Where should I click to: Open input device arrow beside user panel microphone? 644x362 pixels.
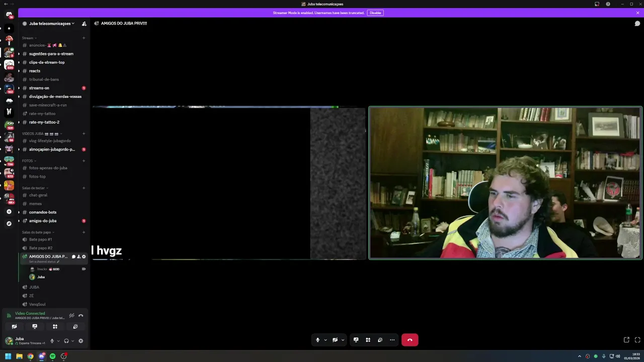coord(58,341)
